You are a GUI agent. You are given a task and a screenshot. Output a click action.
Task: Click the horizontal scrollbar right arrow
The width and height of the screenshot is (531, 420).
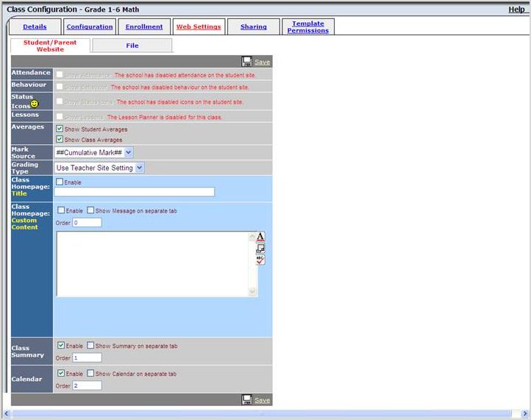coord(524,414)
